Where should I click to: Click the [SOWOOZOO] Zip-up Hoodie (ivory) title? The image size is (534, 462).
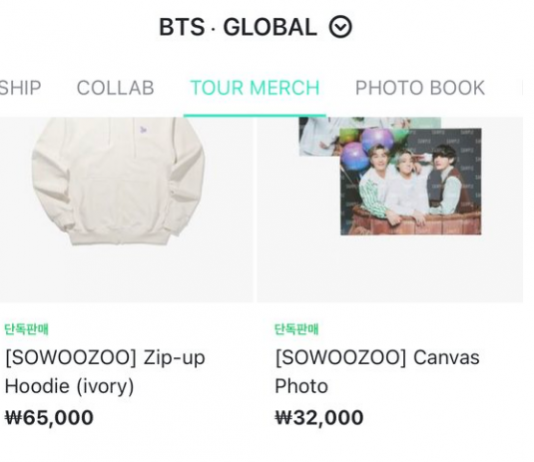pos(105,372)
